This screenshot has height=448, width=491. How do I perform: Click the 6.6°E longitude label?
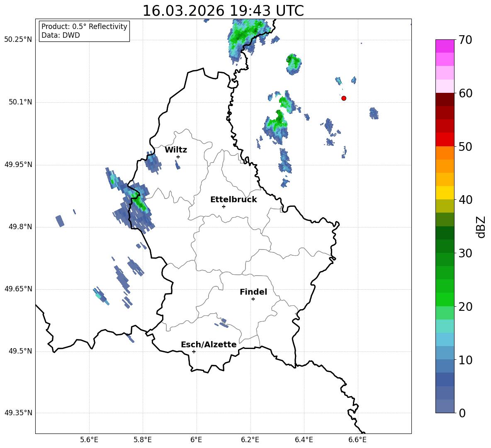357,440
